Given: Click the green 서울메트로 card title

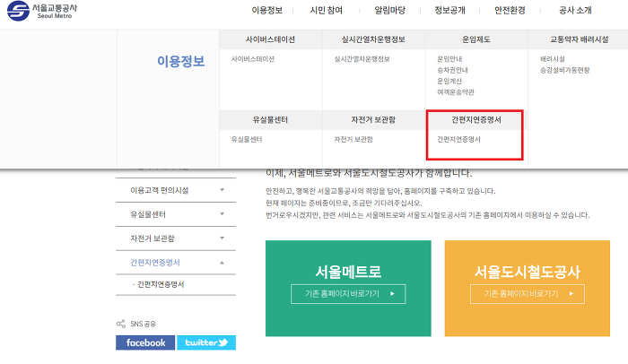Looking at the screenshot, I should [348, 272].
